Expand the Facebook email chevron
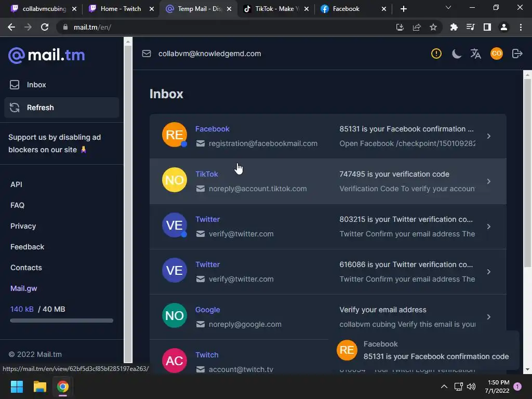Image resolution: width=532 pixels, height=399 pixels. [x=488, y=136]
